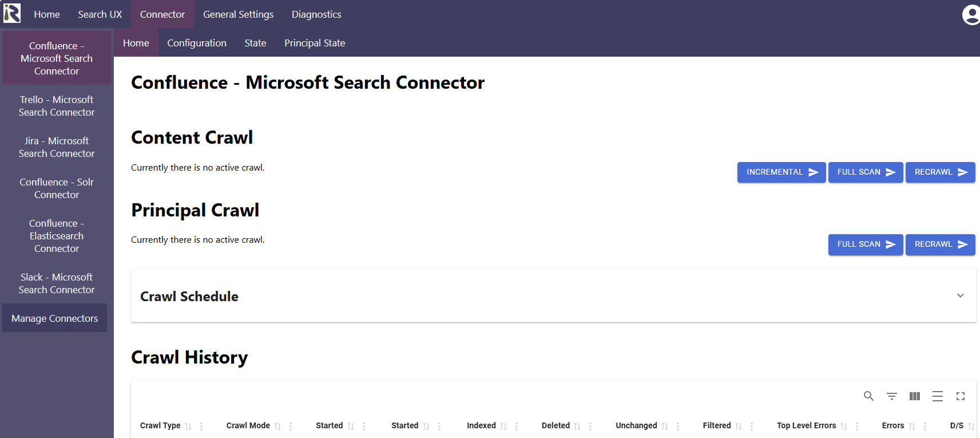Switch to the Configuration sub-tab
980x438 pixels.
click(197, 43)
